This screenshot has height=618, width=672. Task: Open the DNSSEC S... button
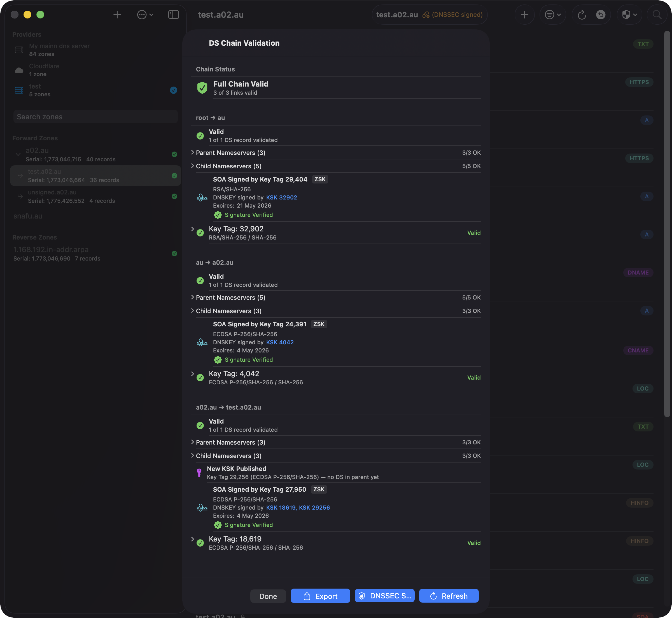click(x=385, y=596)
